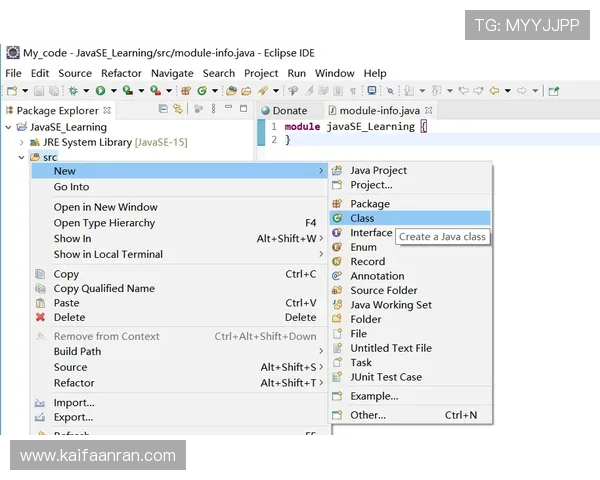Click the Paste clipboard icon
The width and height of the screenshot is (600, 480).
[40, 303]
